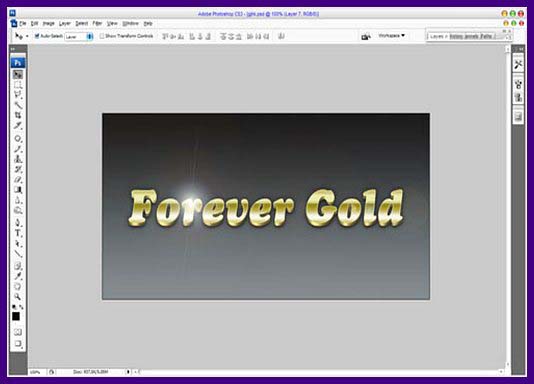Select the Rectangular Marquee tool

pyautogui.click(x=18, y=85)
